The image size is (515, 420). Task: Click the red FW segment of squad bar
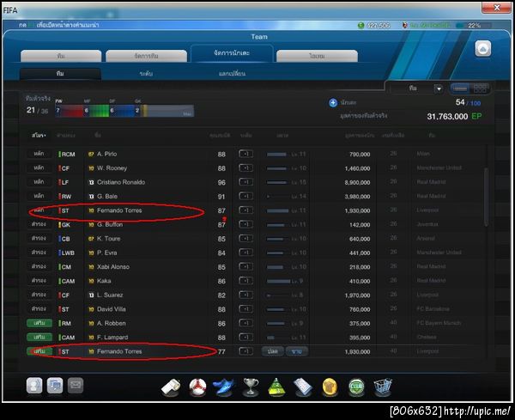(x=70, y=111)
